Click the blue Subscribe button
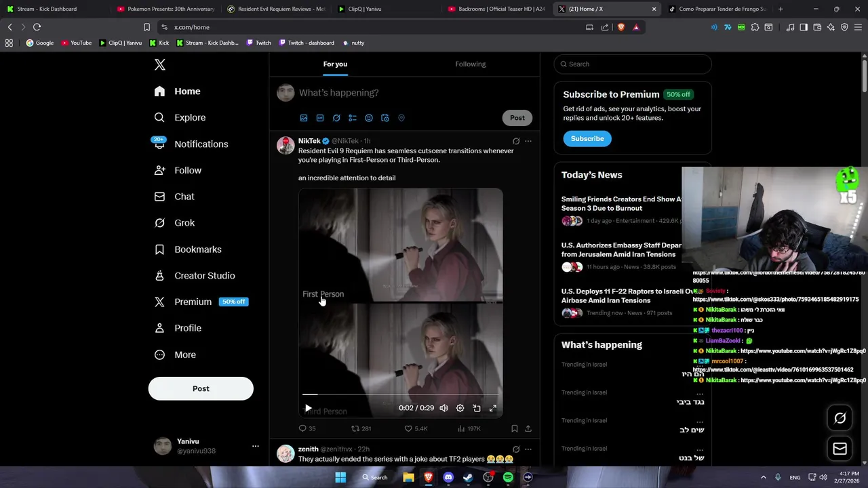This screenshot has width=868, height=488. click(587, 138)
